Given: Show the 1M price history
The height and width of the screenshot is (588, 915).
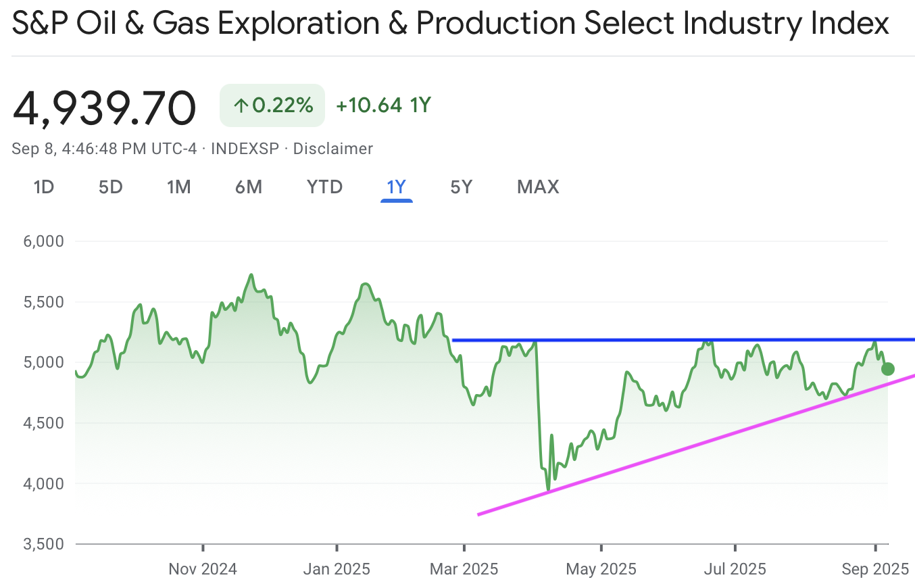Looking at the screenshot, I should click(x=179, y=187).
